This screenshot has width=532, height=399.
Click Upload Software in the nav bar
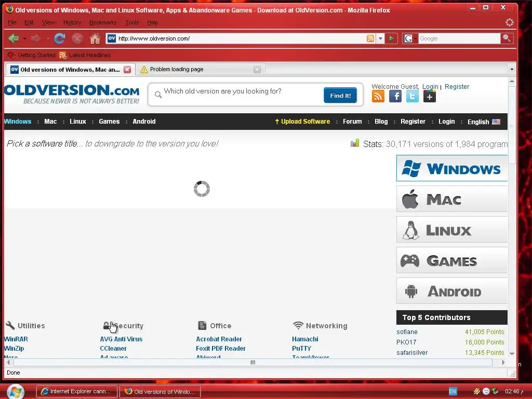(302, 122)
